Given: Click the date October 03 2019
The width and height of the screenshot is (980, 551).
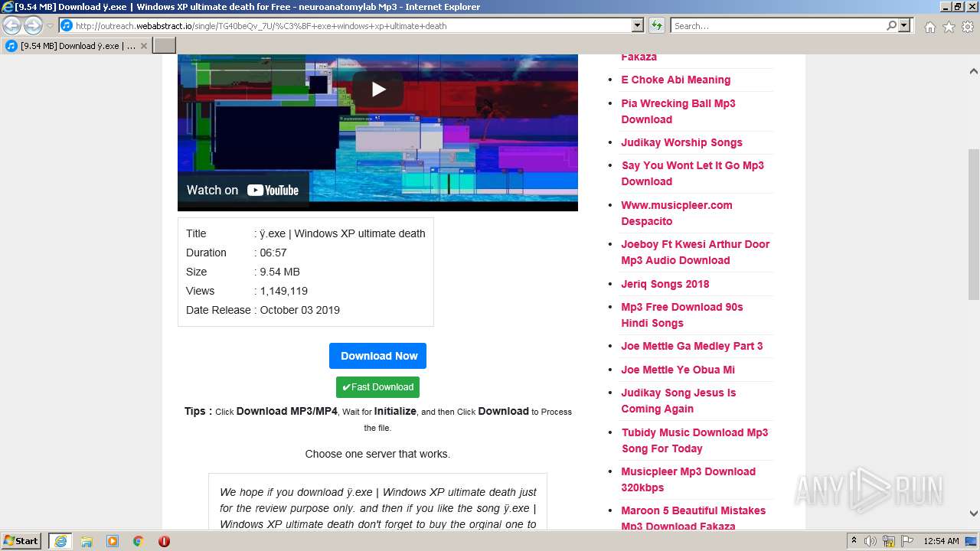Looking at the screenshot, I should tap(299, 310).
